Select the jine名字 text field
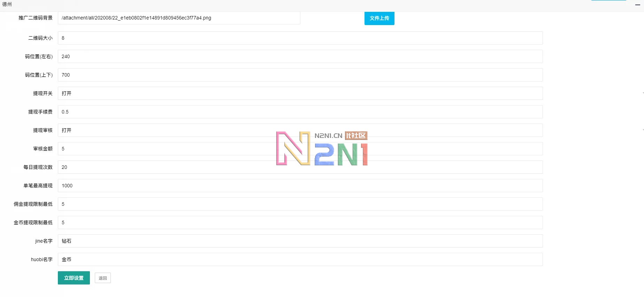Screen dimensions: 644x297 tap(300, 241)
